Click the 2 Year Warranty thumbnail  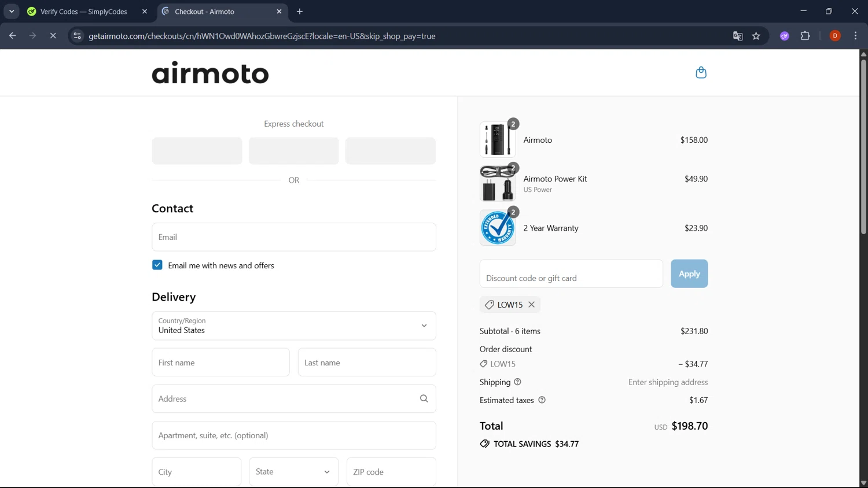[x=498, y=228]
